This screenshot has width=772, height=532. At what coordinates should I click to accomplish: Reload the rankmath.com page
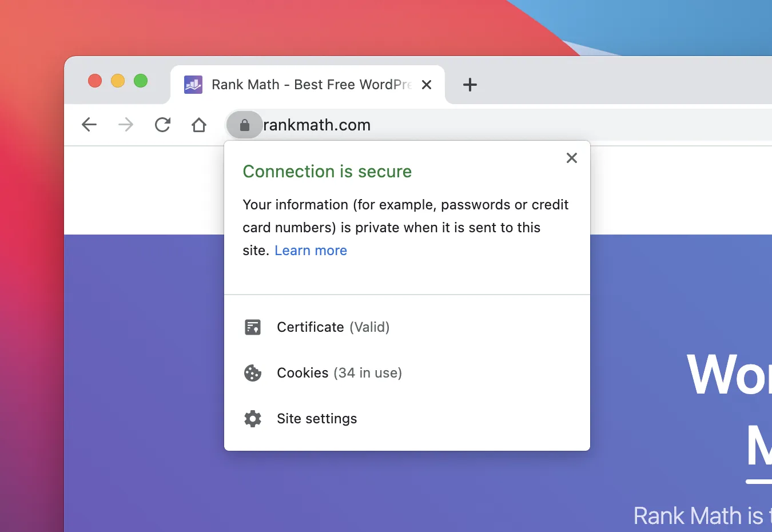point(162,125)
